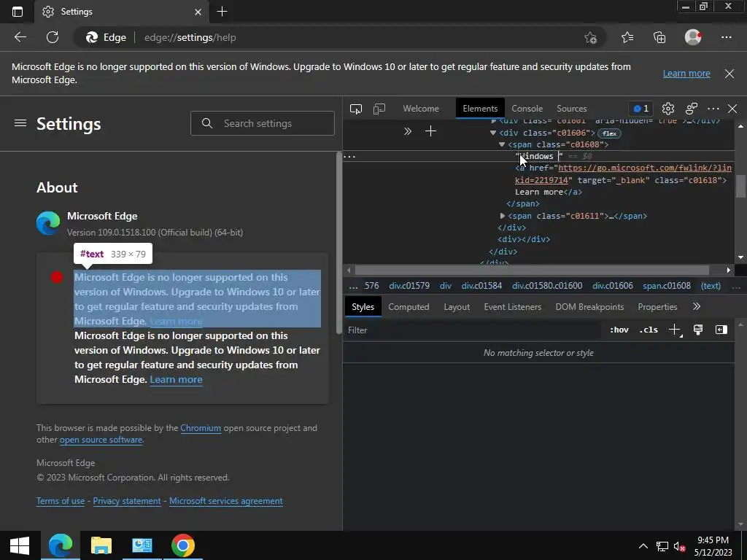Open the tab actions menu icon
The image size is (747, 560).
coord(18,12)
